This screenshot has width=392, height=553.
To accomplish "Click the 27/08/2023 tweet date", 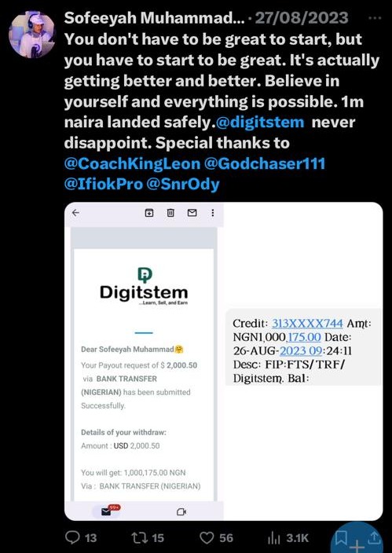I will [302, 18].
